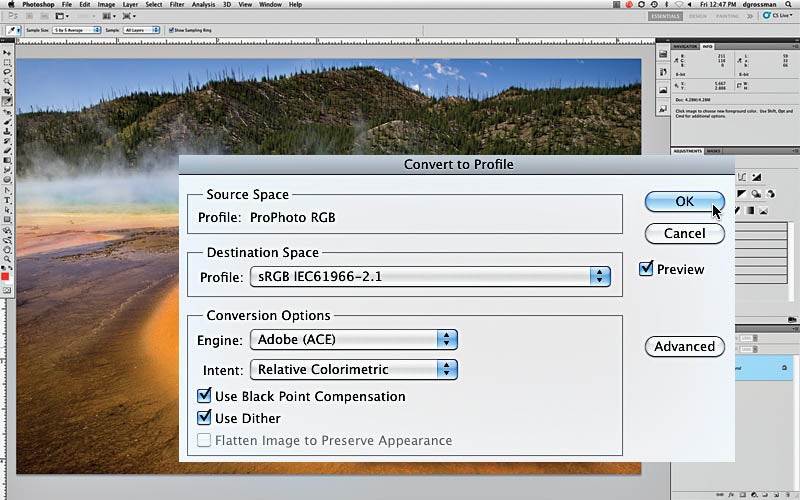Open the Brush Presets collapsed panel icon
The width and height of the screenshot is (800, 500).
pos(663,71)
